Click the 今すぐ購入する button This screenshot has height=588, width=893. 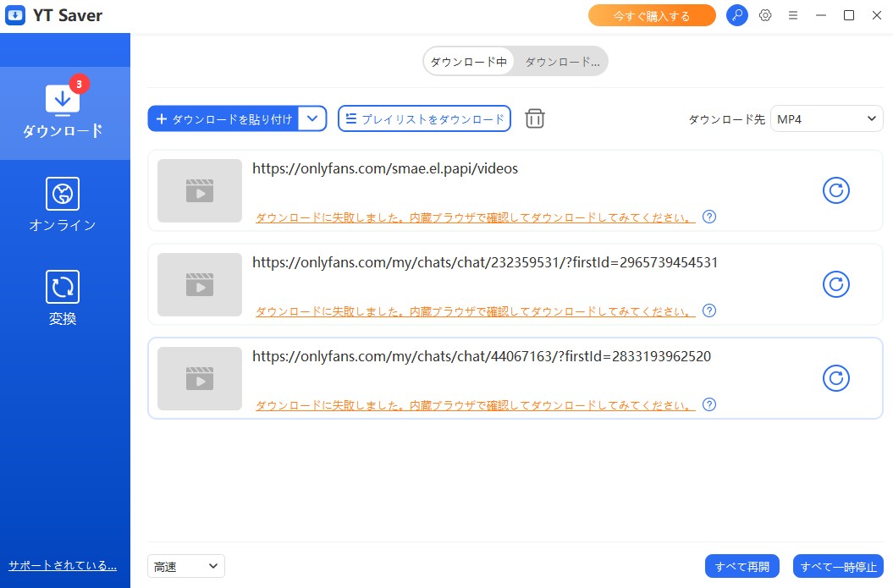[652, 16]
